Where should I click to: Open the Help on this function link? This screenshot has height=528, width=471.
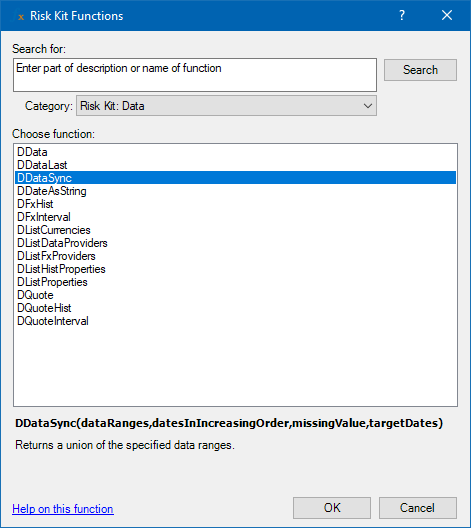pyautogui.click(x=63, y=509)
